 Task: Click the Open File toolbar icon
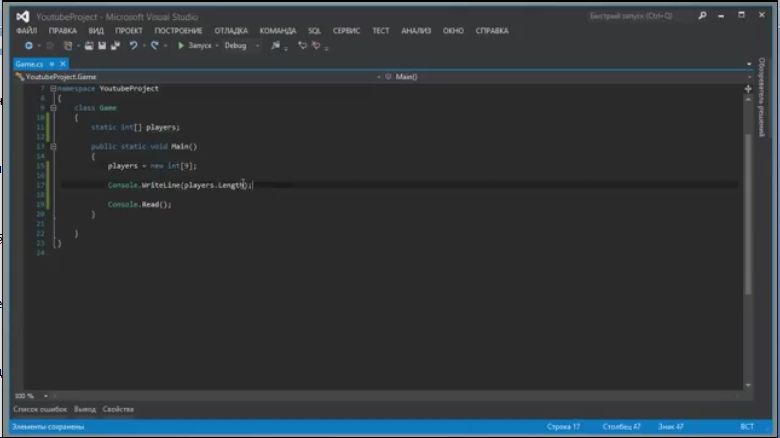(89, 45)
